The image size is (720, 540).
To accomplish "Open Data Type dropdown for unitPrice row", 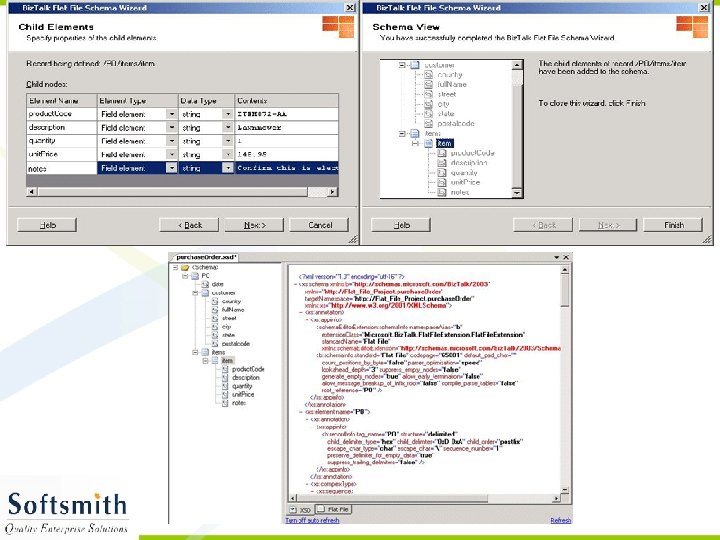I will 228,154.
